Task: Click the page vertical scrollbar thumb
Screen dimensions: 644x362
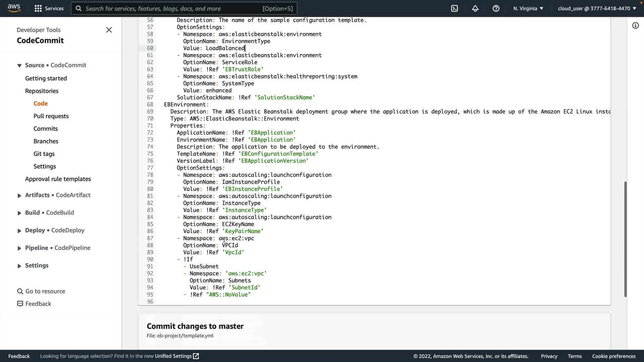Action: point(625,239)
